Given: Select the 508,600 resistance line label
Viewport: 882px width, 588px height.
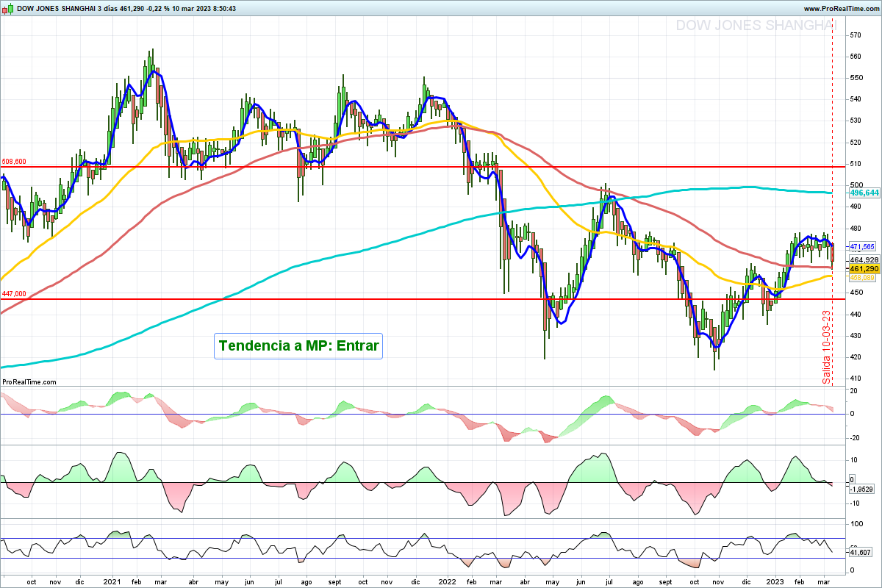Looking at the screenshot, I should (x=15, y=162).
